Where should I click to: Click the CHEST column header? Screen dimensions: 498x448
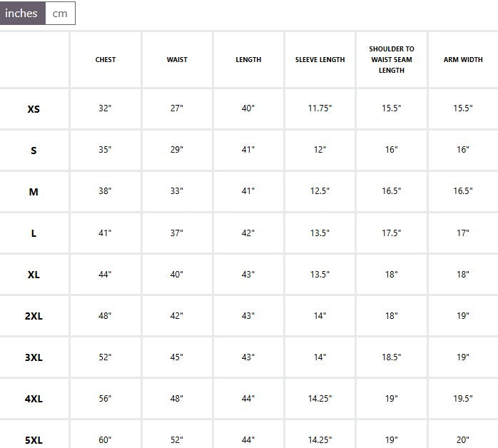pyautogui.click(x=106, y=60)
